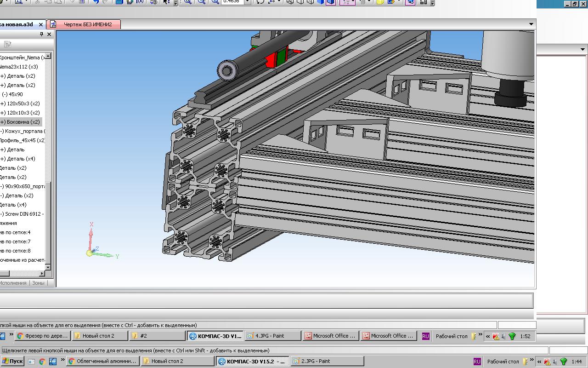Select Боковина (x2) in model tree
The image size is (588, 368).
pos(22,122)
